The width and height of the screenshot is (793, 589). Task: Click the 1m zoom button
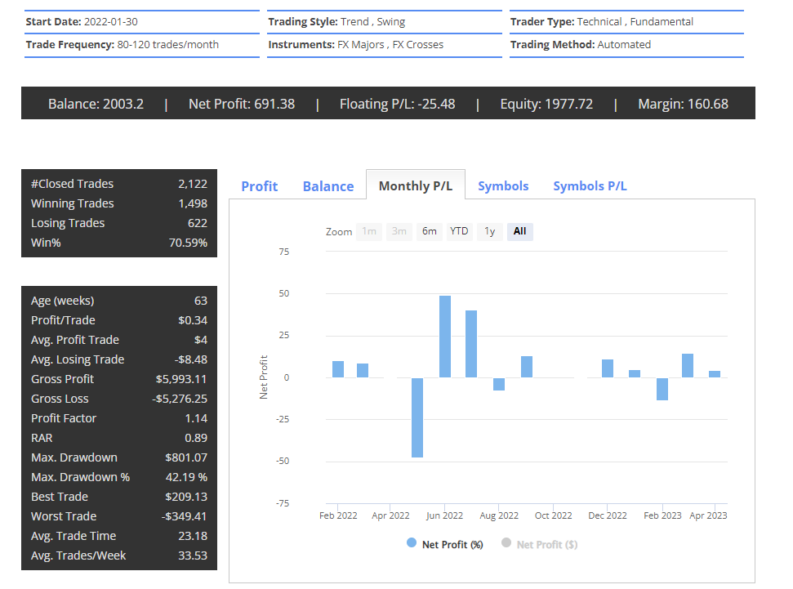tap(369, 231)
